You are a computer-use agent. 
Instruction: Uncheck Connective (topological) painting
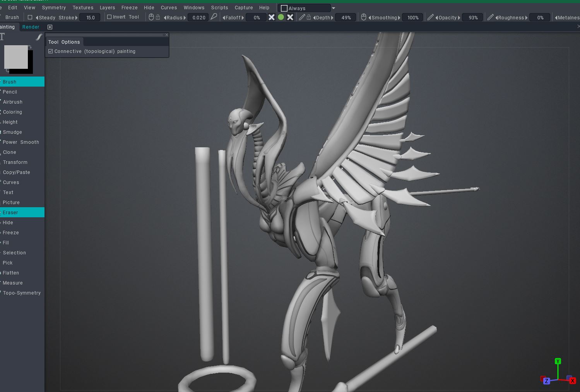pos(51,51)
